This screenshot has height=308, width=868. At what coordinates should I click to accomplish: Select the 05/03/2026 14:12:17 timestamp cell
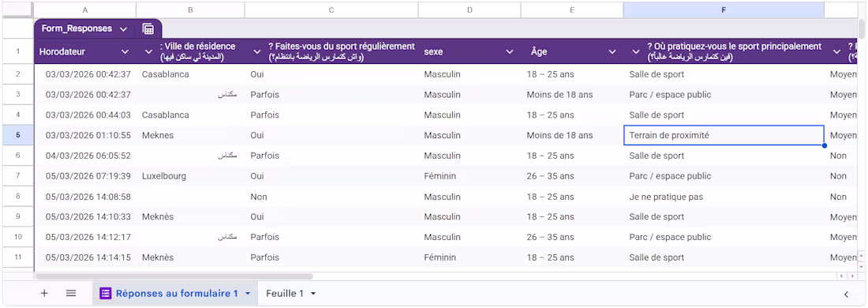pyautogui.click(x=85, y=237)
